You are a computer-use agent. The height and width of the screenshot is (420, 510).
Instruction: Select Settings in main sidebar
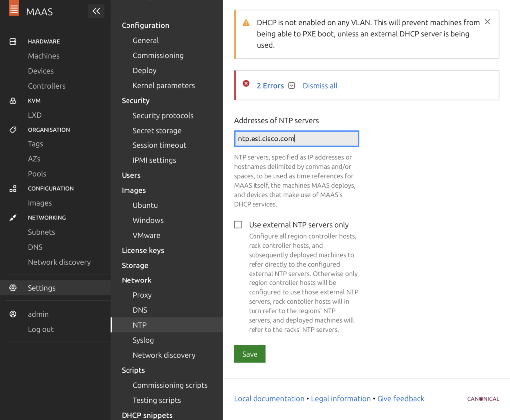(x=55, y=288)
